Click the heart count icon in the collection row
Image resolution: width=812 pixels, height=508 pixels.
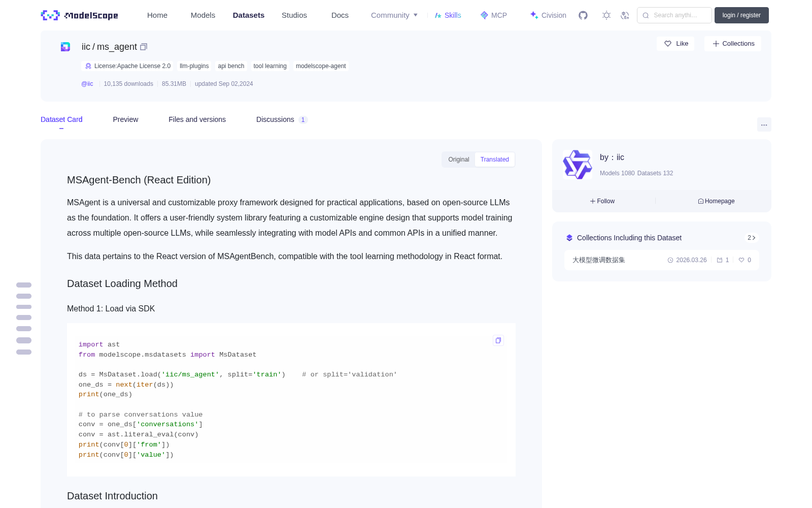point(741,260)
